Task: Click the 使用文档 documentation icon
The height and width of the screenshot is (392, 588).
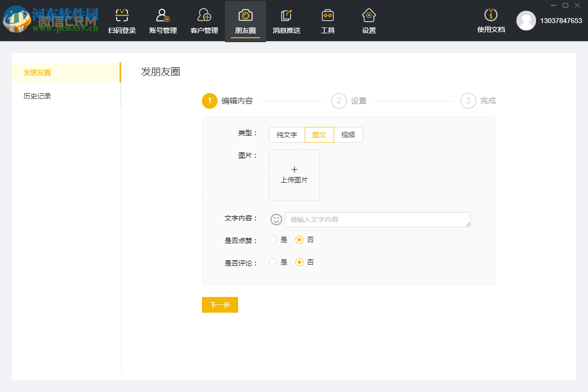Action: point(491,20)
